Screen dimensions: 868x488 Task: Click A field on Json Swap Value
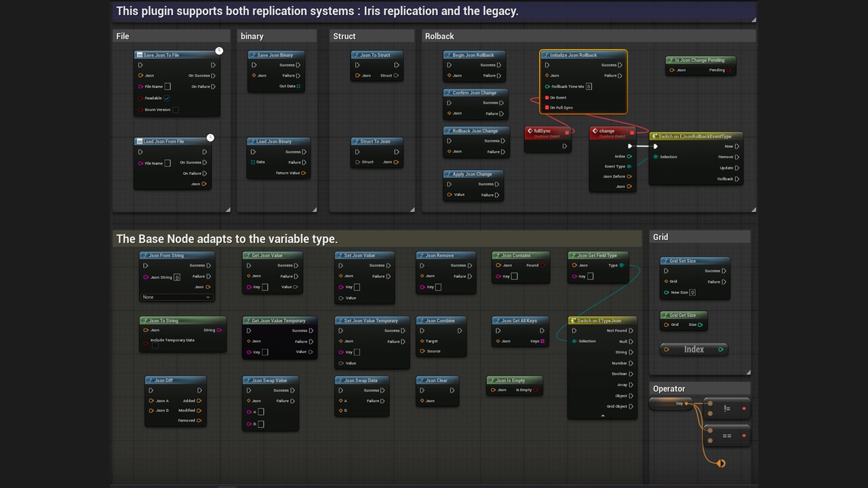(x=261, y=411)
